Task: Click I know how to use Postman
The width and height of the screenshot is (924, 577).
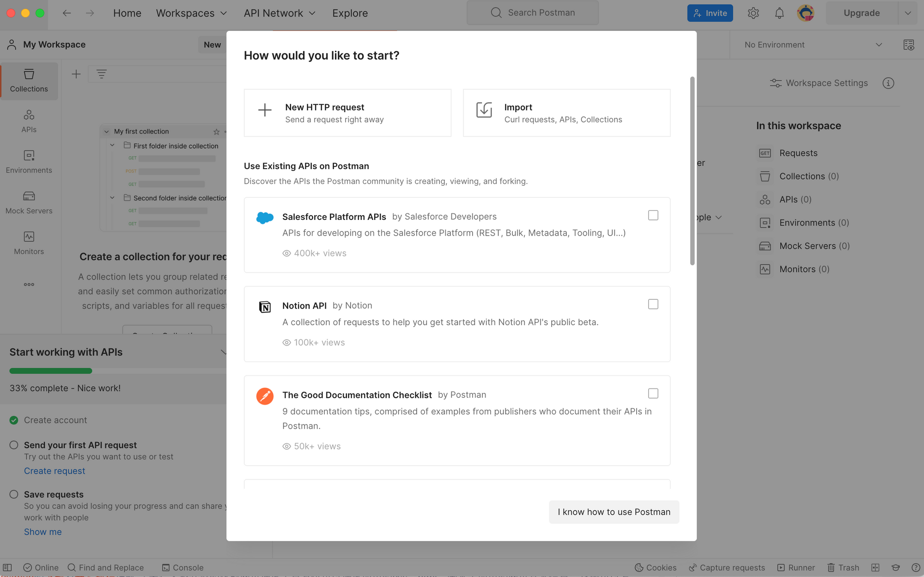Action: coord(614,512)
